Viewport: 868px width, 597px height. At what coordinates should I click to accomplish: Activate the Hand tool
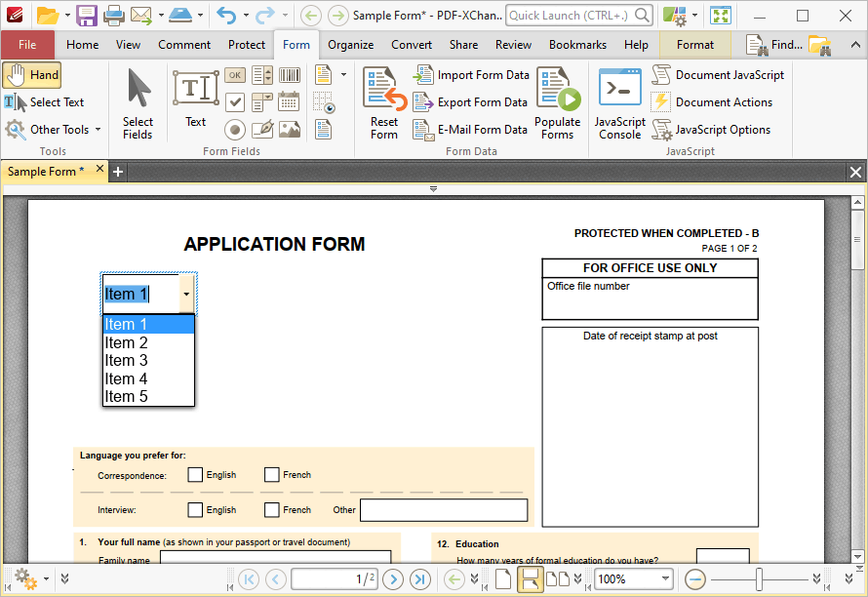(31, 75)
